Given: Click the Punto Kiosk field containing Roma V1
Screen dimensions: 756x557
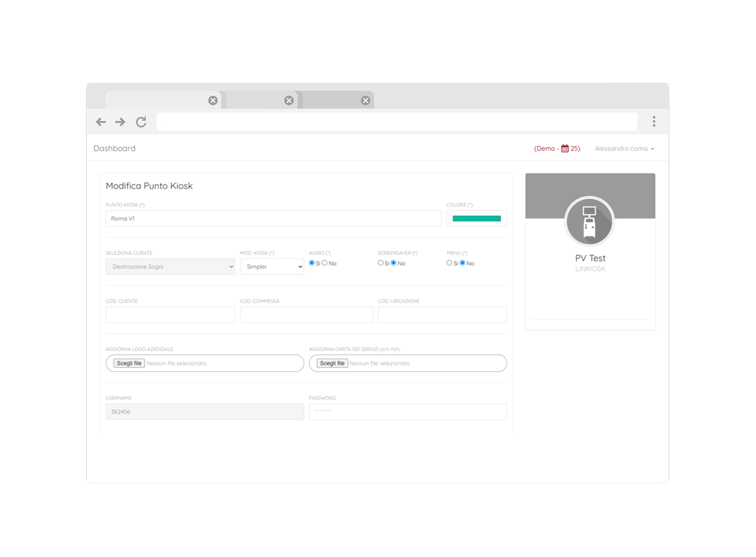Looking at the screenshot, I should pyautogui.click(x=273, y=218).
